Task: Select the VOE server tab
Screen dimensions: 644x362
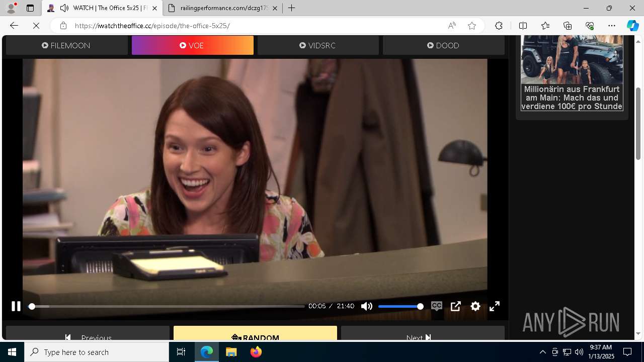Action: point(192,45)
